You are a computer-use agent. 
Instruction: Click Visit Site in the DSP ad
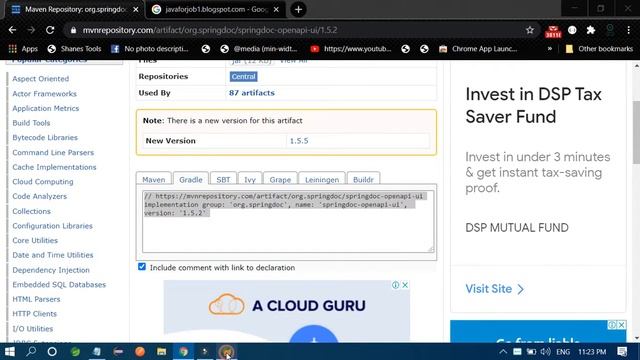click(x=495, y=289)
